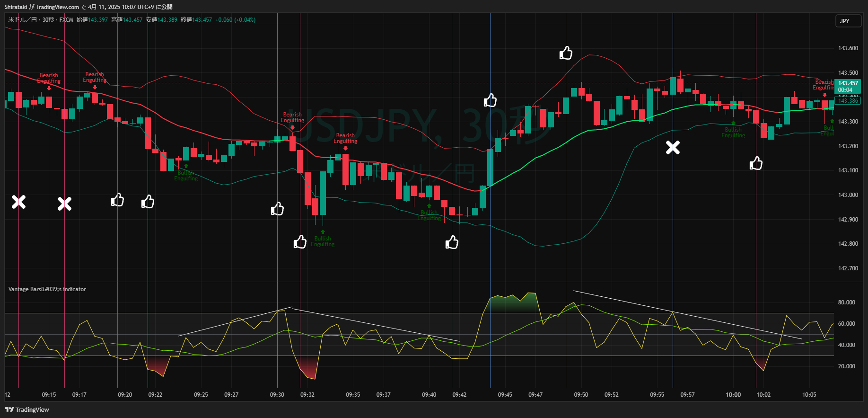
Task: Click the 09:22 time axis label
Action: 156,395
